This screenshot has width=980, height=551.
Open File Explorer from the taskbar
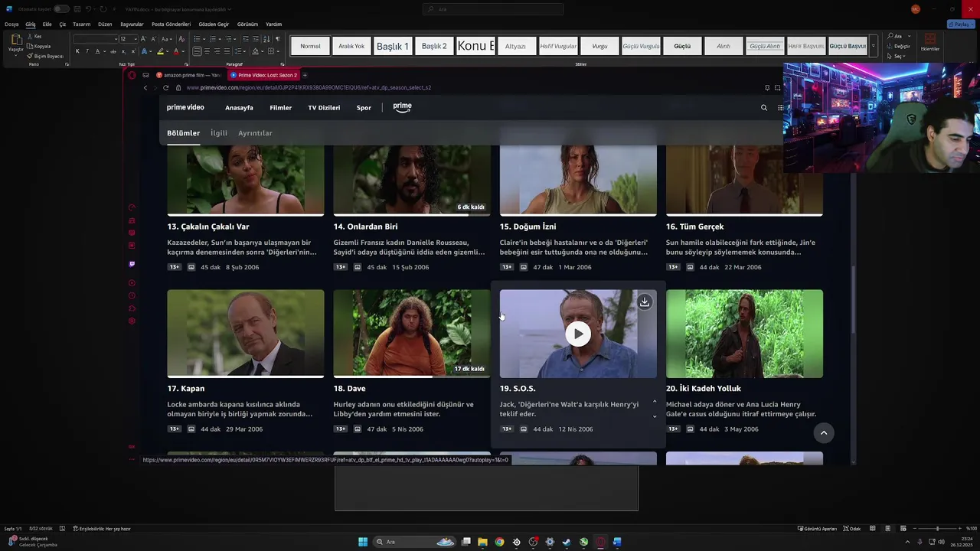click(x=482, y=542)
